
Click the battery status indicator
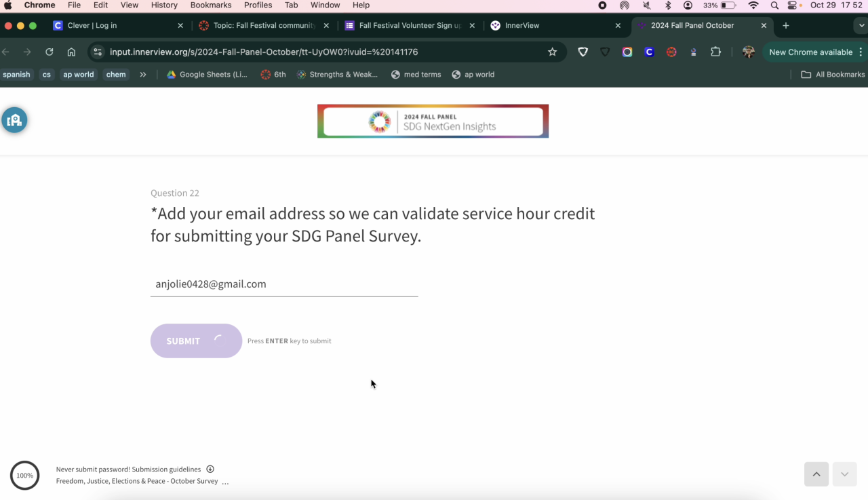click(x=719, y=5)
